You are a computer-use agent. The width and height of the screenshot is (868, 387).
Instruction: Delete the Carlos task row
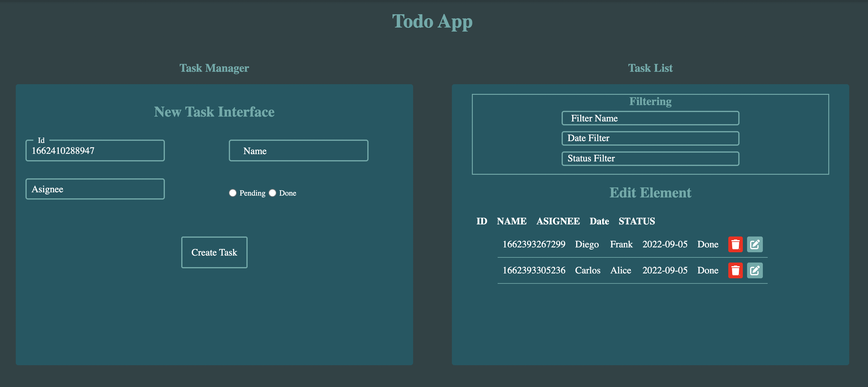tap(735, 270)
